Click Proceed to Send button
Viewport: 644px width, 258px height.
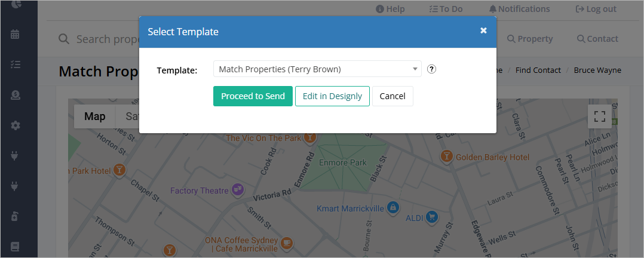click(253, 96)
